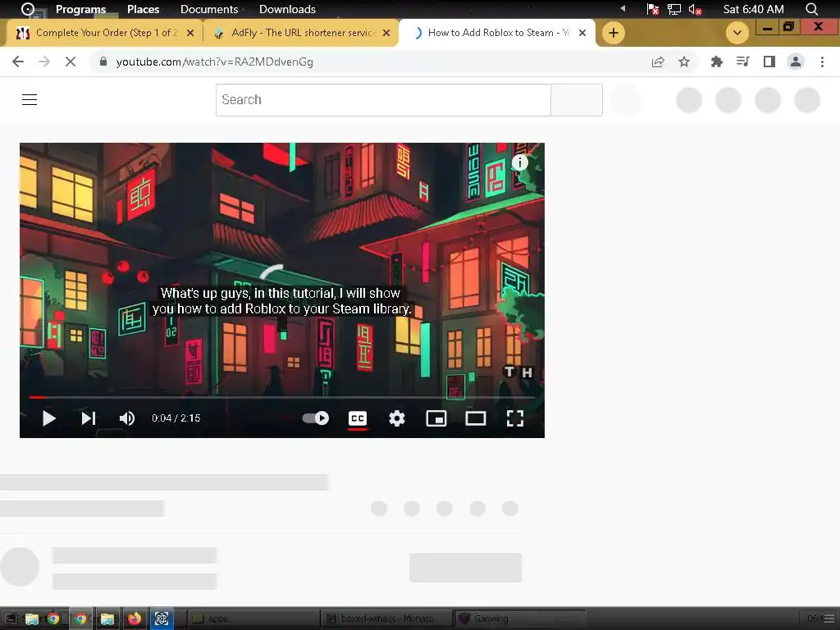
Task: Go back in browser history
Action: point(18,62)
